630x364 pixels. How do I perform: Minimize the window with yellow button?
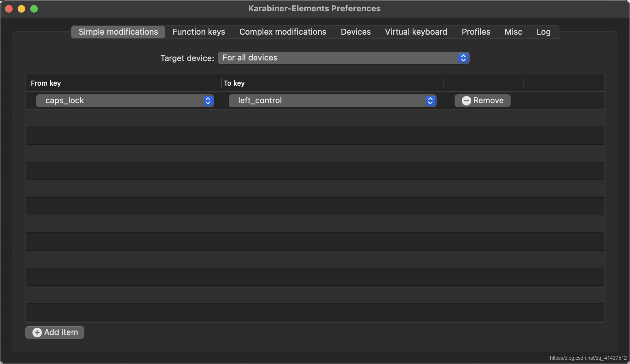tap(21, 9)
